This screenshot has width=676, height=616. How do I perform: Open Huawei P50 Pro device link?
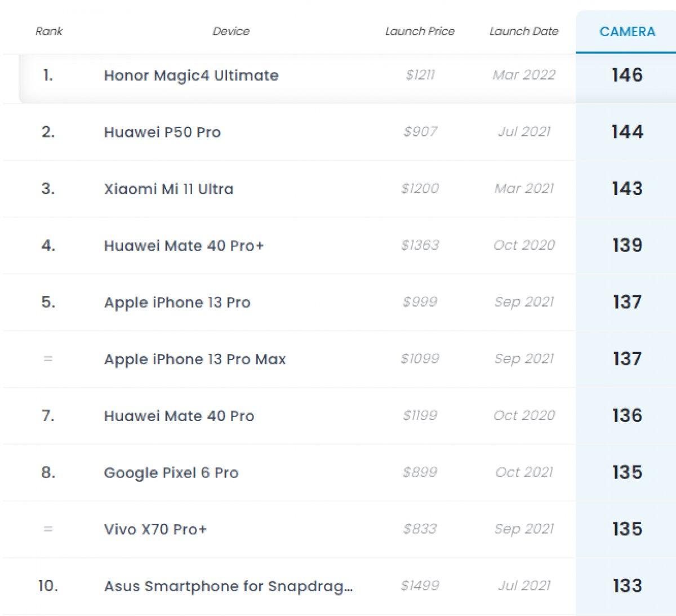tap(162, 132)
